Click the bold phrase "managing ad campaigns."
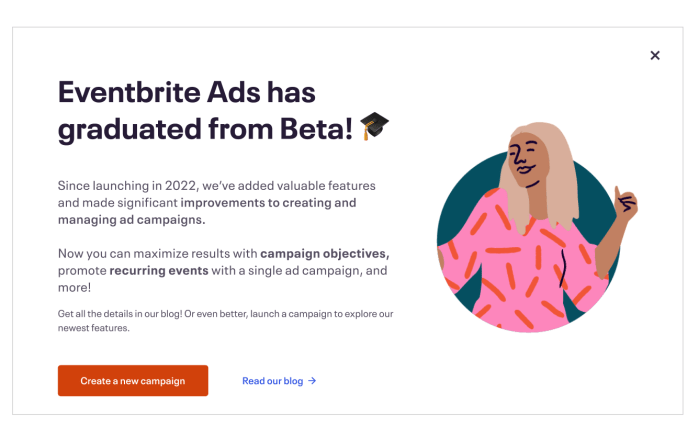Image resolution: width=699 pixels, height=448 pixels. click(131, 219)
